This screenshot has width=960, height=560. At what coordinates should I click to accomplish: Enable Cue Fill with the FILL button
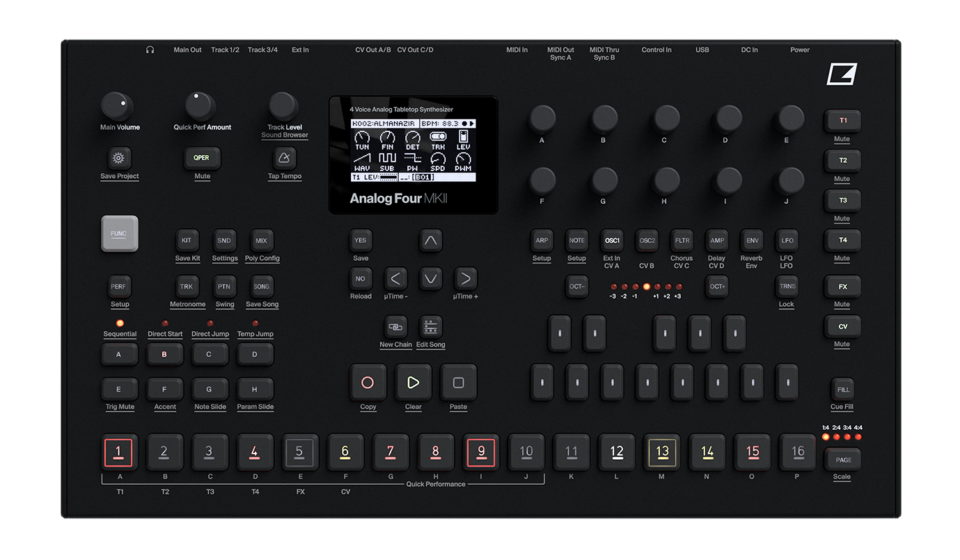[842, 390]
